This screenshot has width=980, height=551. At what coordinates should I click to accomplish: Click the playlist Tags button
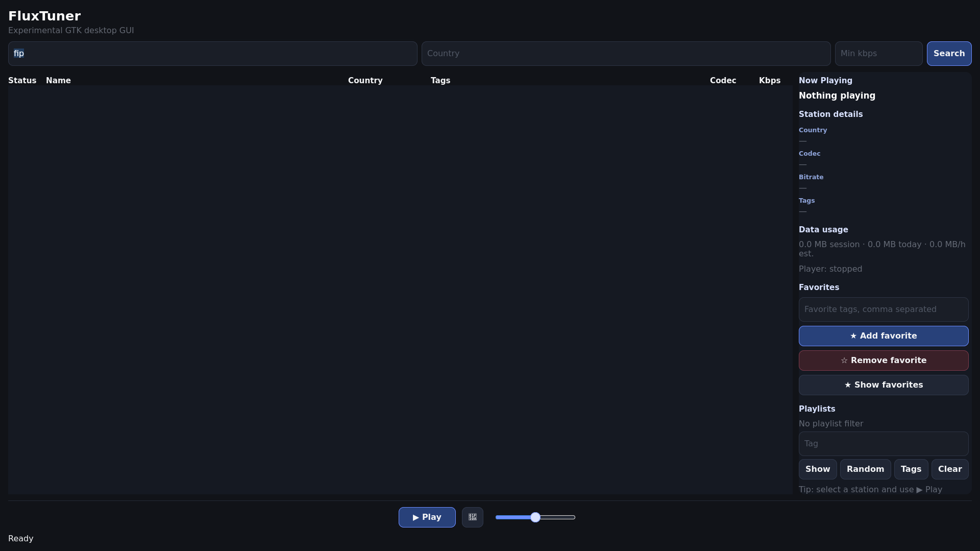tap(911, 469)
